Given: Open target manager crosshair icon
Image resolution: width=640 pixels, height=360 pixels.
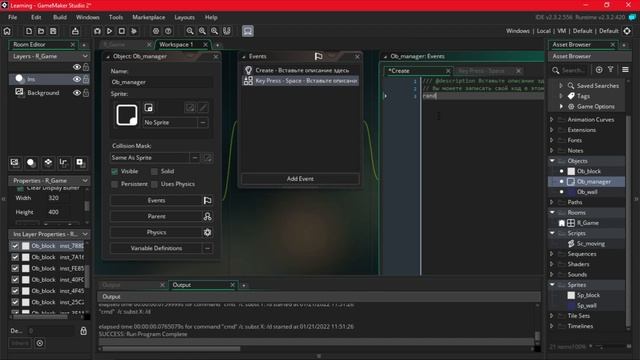Looking at the screenshot, I should 627,31.
